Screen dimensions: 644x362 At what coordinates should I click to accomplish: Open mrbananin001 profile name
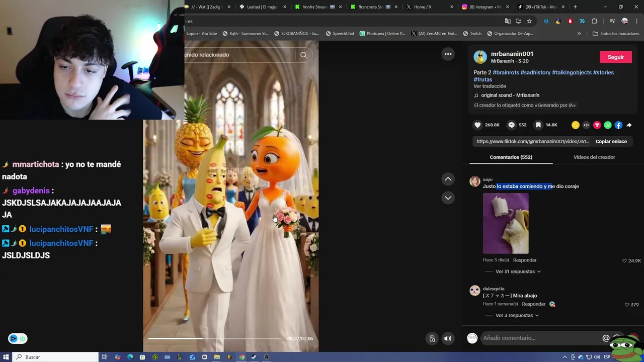point(512,54)
